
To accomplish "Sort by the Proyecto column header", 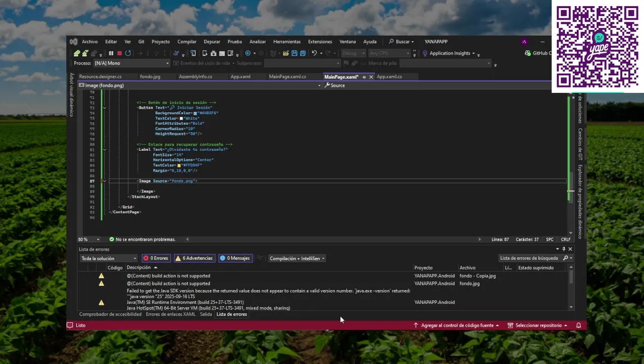I will [x=423, y=268].
